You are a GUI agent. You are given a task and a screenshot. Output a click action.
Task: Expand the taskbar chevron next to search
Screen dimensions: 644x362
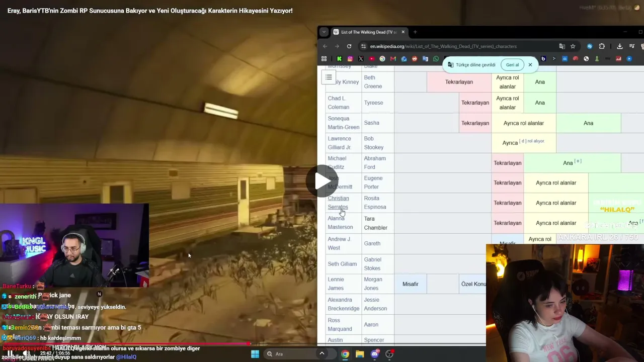[321, 353]
